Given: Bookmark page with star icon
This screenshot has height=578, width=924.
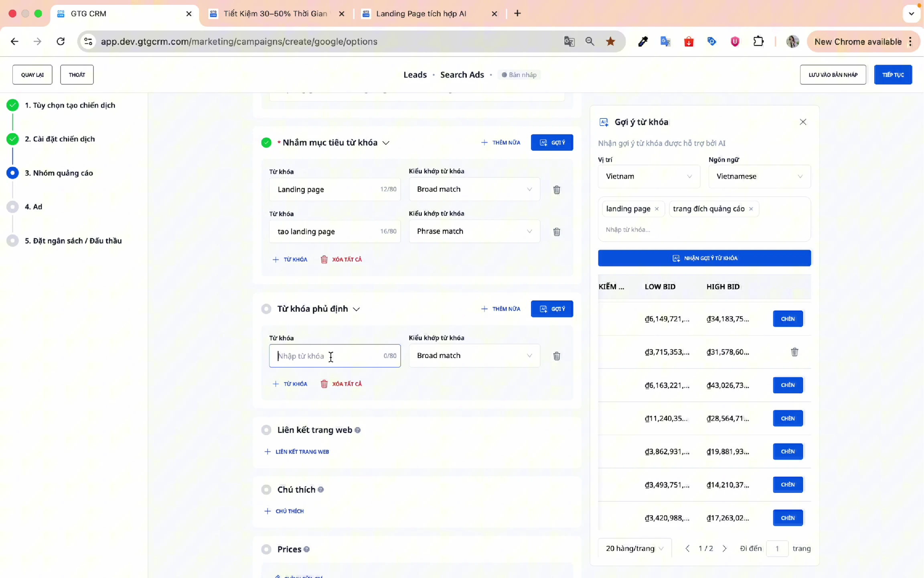Looking at the screenshot, I should point(610,41).
